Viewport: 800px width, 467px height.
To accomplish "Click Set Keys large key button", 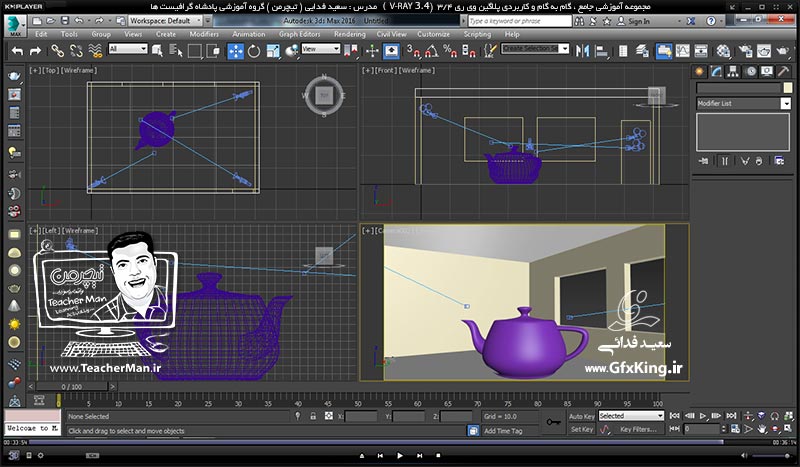I will click(x=553, y=423).
